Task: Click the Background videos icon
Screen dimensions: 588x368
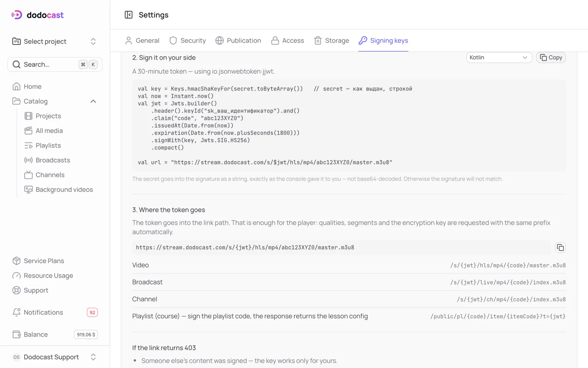Action: click(28, 190)
